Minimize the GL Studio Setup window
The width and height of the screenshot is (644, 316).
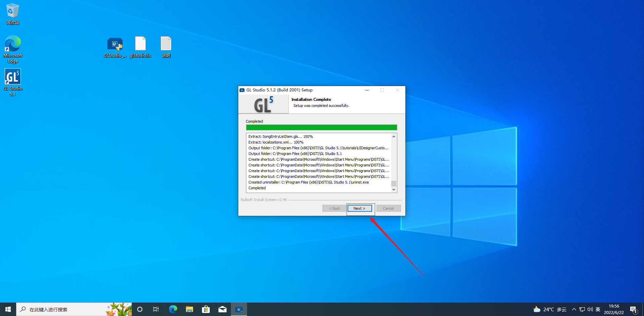pos(367,90)
